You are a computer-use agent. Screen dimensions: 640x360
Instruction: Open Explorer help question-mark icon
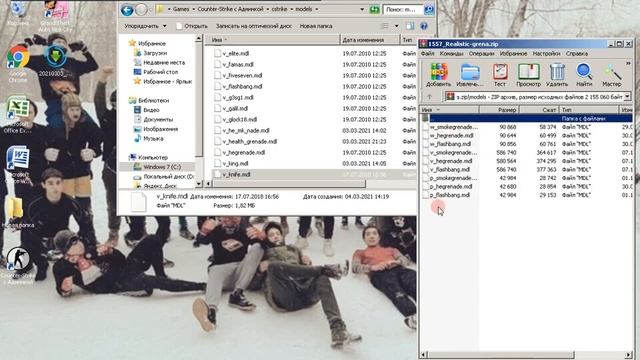pos(424,26)
